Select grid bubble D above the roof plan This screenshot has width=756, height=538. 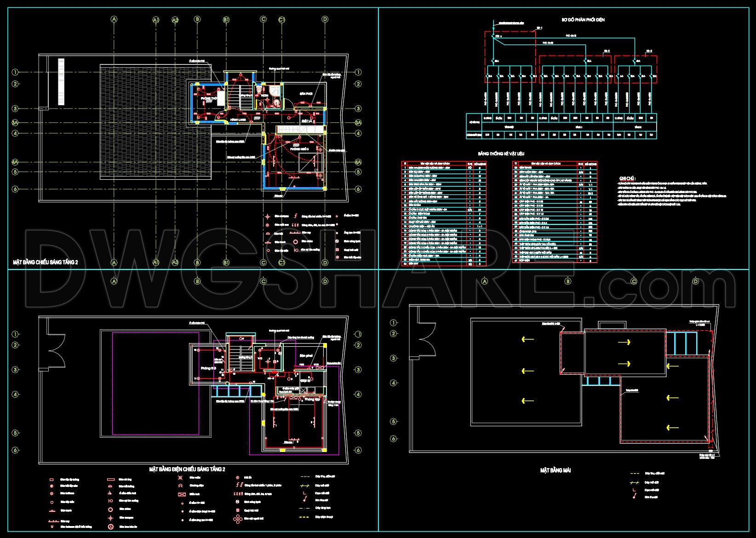[696, 281]
